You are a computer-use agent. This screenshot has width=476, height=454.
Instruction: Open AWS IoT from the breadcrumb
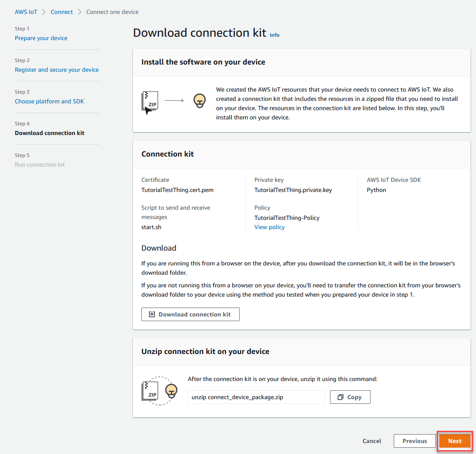coord(26,12)
